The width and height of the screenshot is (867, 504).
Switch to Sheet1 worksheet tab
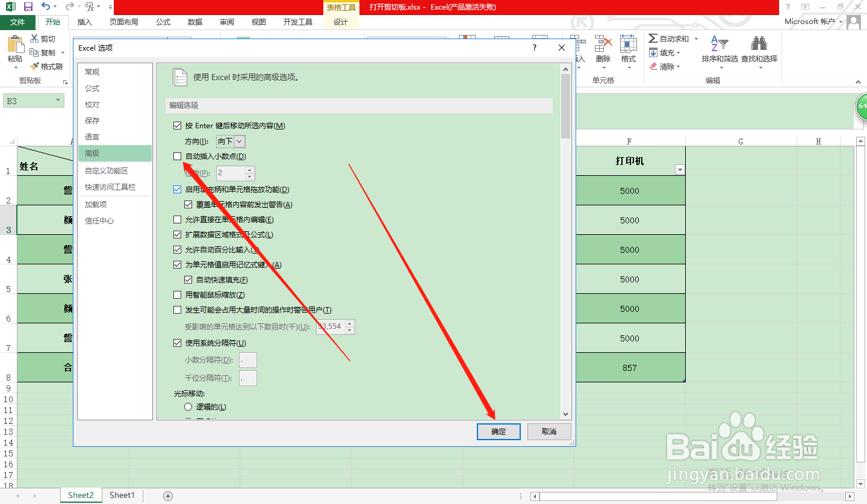pyautogui.click(x=122, y=495)
